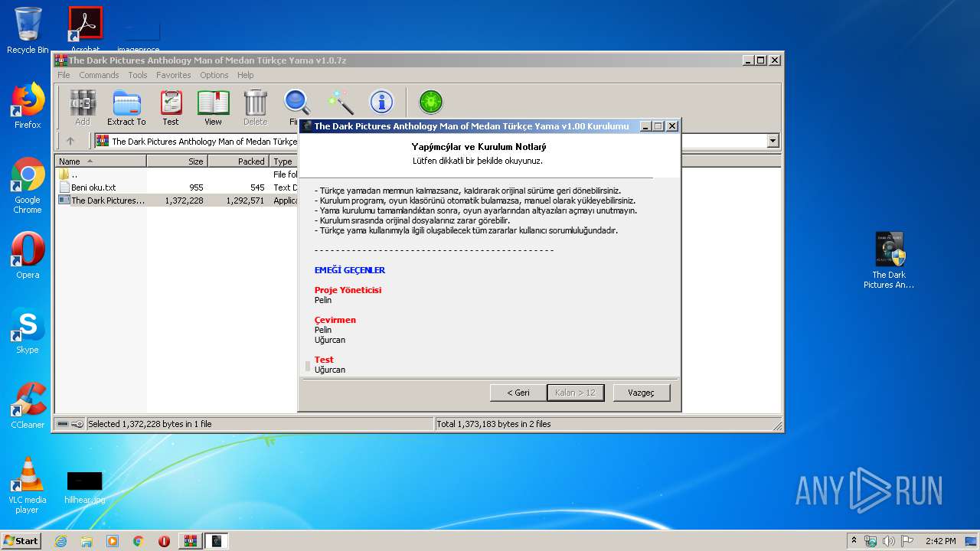The width and height of the screenshot is (980, 551).
Task: Click the WinRAR taskbar button
Action: coord(191,541)
